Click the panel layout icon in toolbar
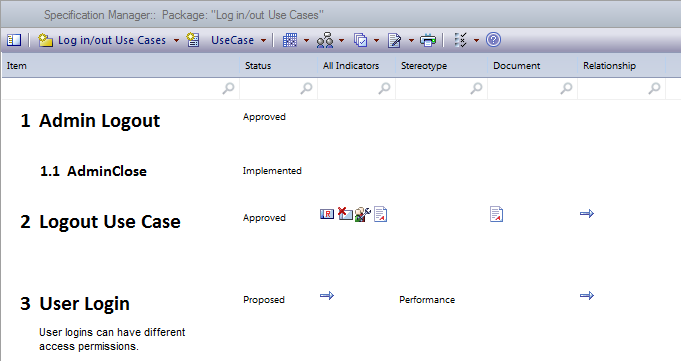 [14, 40]
